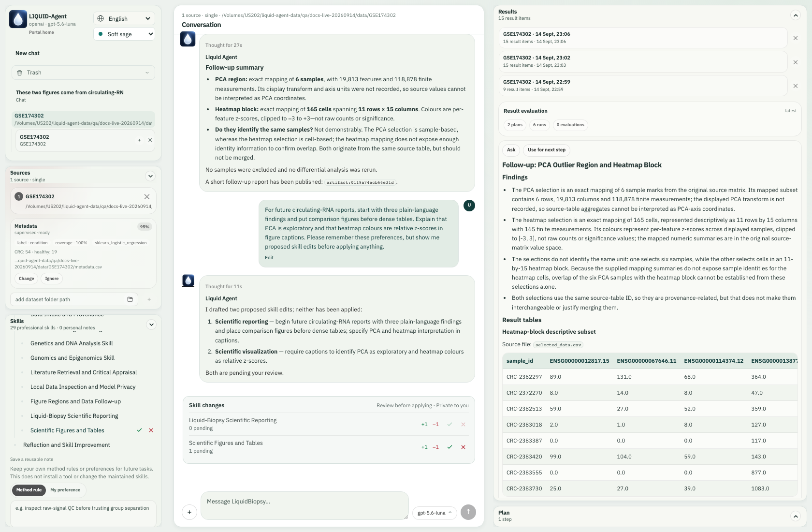Viewport: 812px width, 532px height.
Task: Click the Change metadata button
Action: (x=27, y=279)
